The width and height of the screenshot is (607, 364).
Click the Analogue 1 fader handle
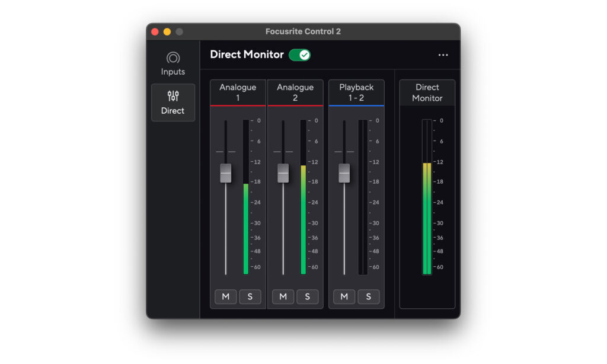226,173
